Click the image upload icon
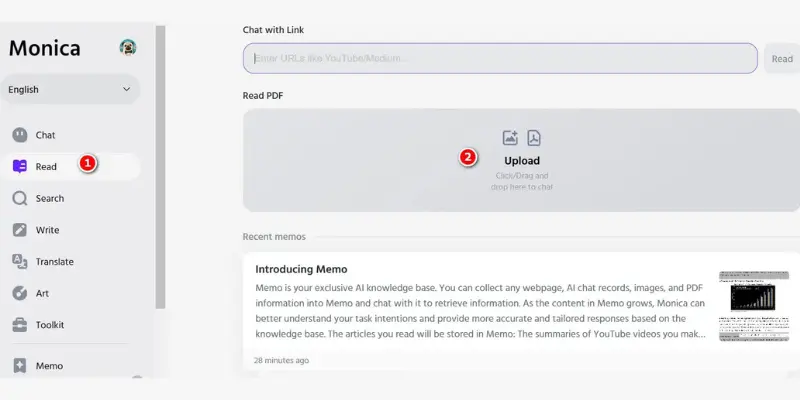This screenshot has width=800, height=400. (x=510, y=138)
